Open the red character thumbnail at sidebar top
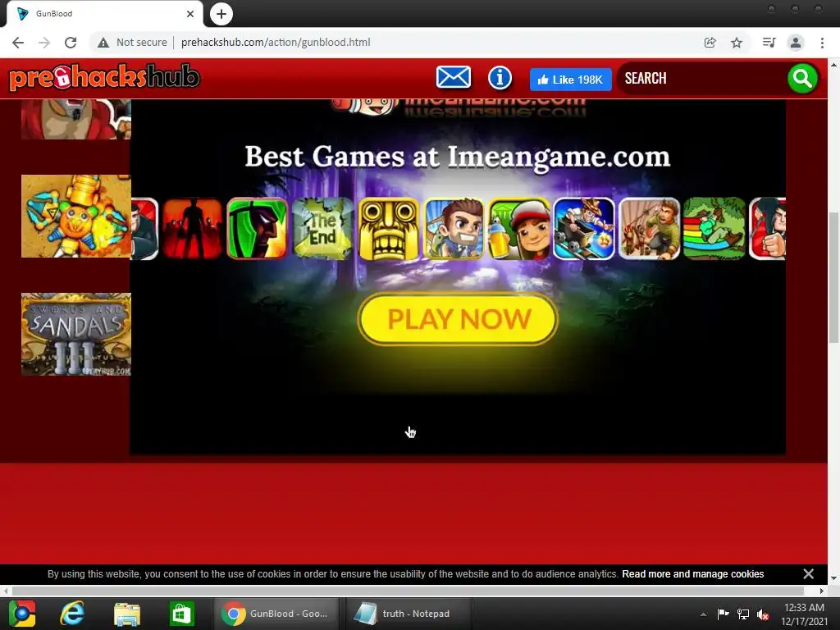The height and width of the screenshot is (630, 840). coord(76,119)
